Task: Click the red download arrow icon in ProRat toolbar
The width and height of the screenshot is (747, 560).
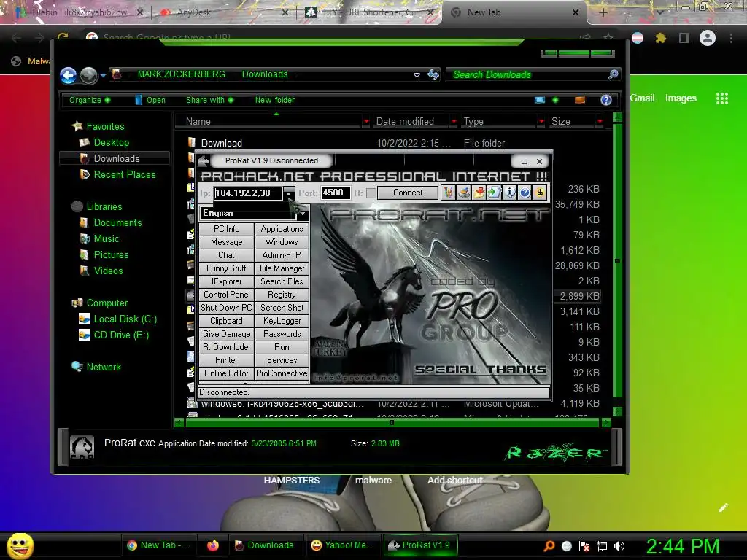Action: [479, 192]
